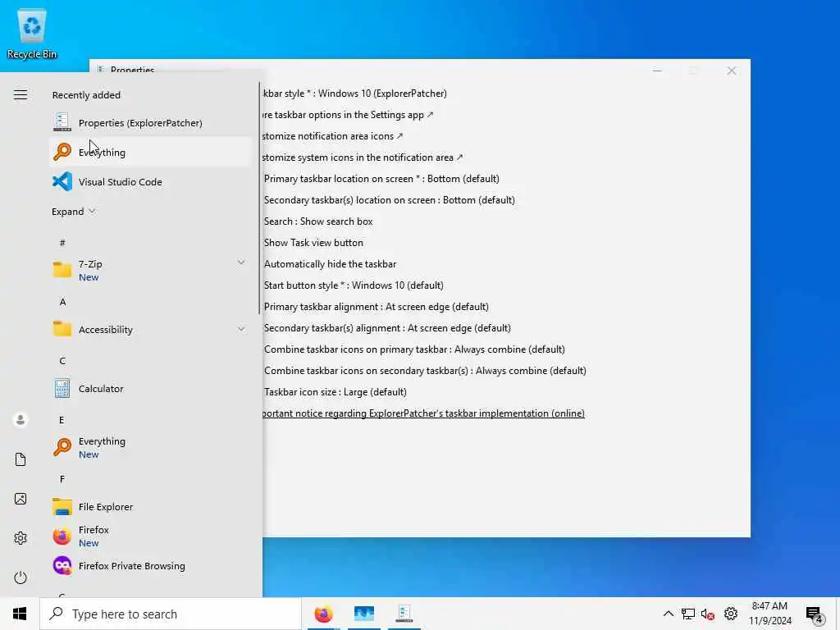The height and width of the screenshot is (630, 840).
Task: Show hidden tray icons chevron
Action: point(668,614)
